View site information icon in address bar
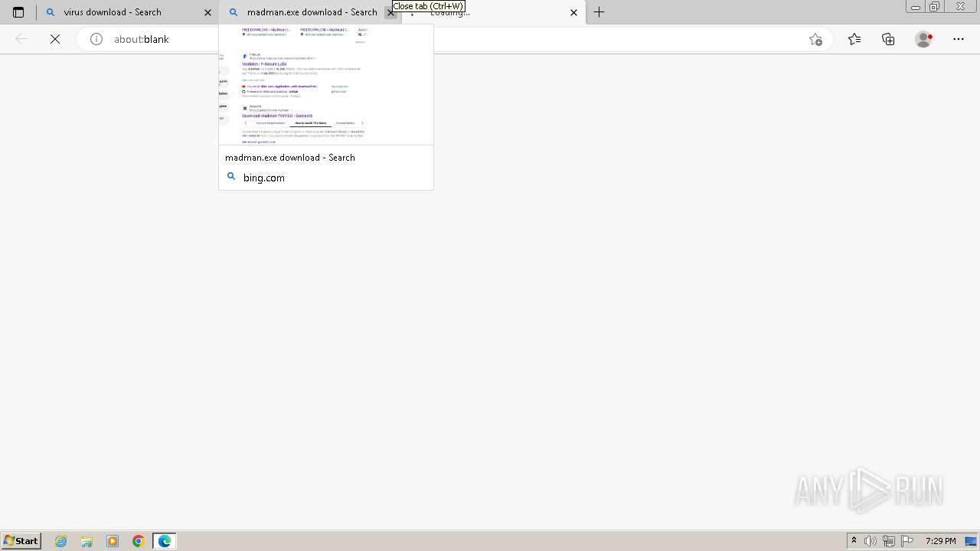Screen dimensions: 980x551 [96, 39]
